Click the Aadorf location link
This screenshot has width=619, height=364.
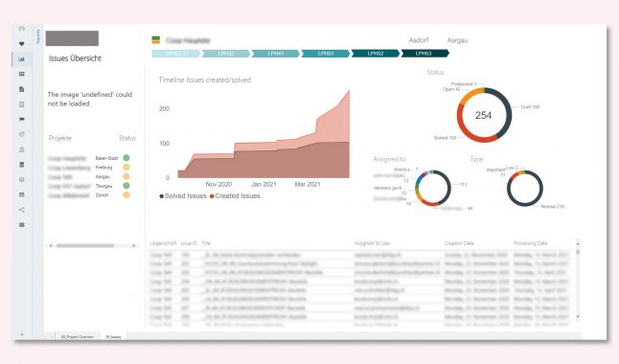pos(419,40)
